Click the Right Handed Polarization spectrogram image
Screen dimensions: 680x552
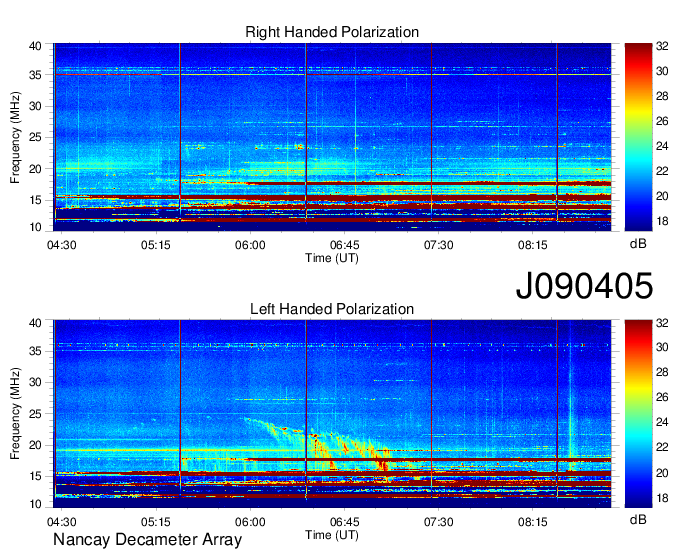332,137
